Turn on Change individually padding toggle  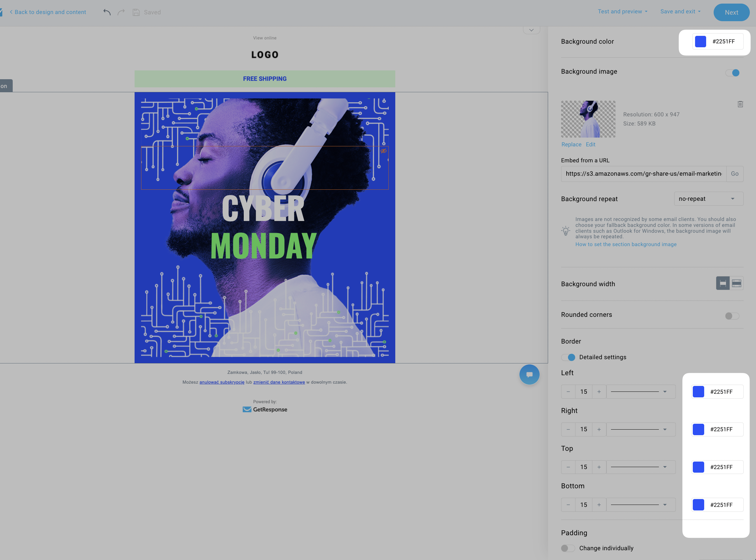568,548
